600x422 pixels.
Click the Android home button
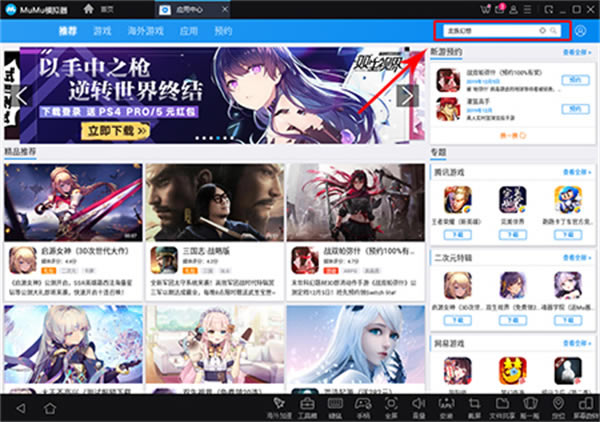click(x=50, y=408)
